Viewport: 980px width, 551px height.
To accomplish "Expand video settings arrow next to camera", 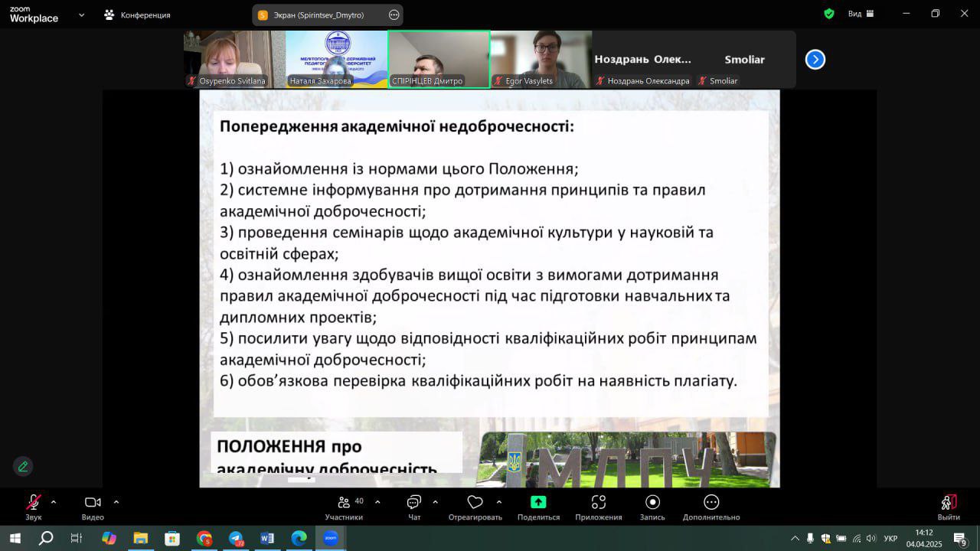I will (x=116, y=502).
